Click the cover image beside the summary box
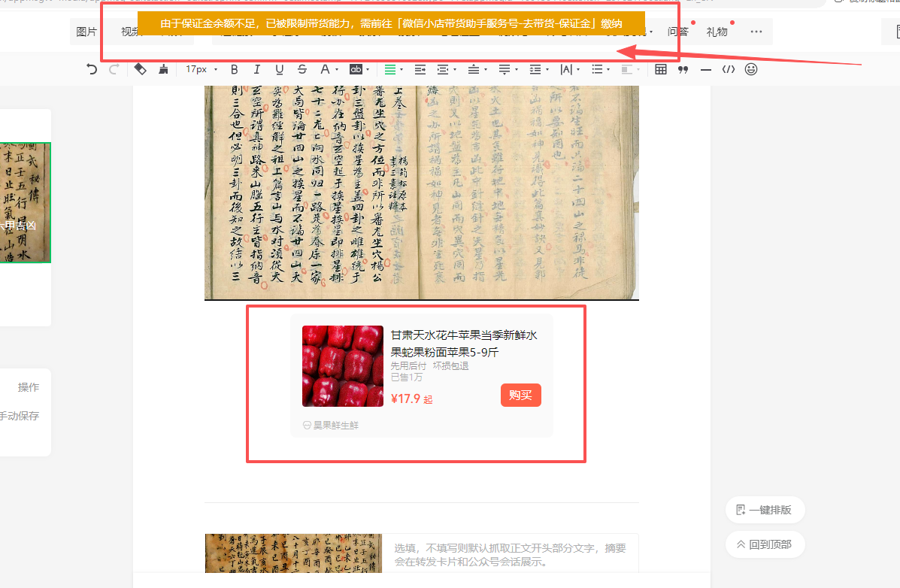Viewport: 900px width, 588px height. pos(293,553)
